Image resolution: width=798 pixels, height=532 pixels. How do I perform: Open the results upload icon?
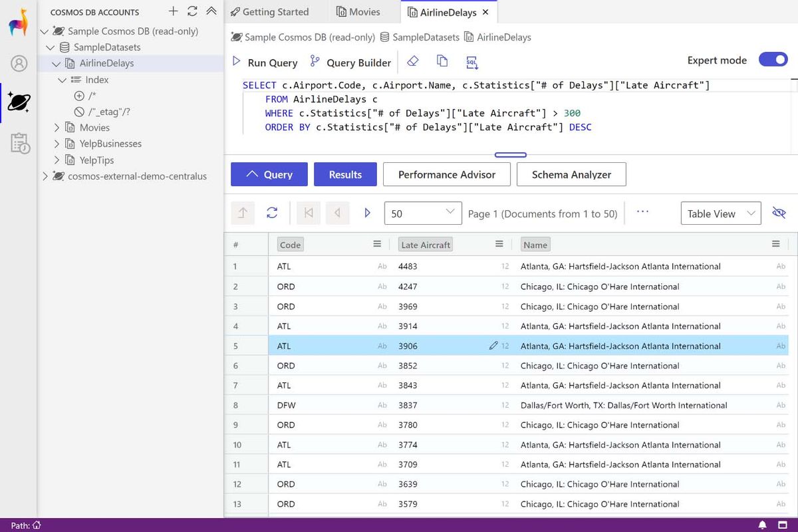pos(242,213)
